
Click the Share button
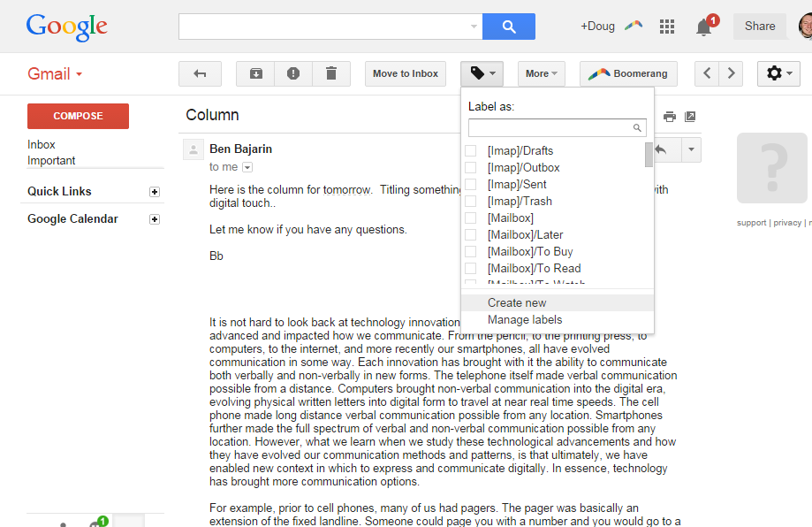[760, 27]
